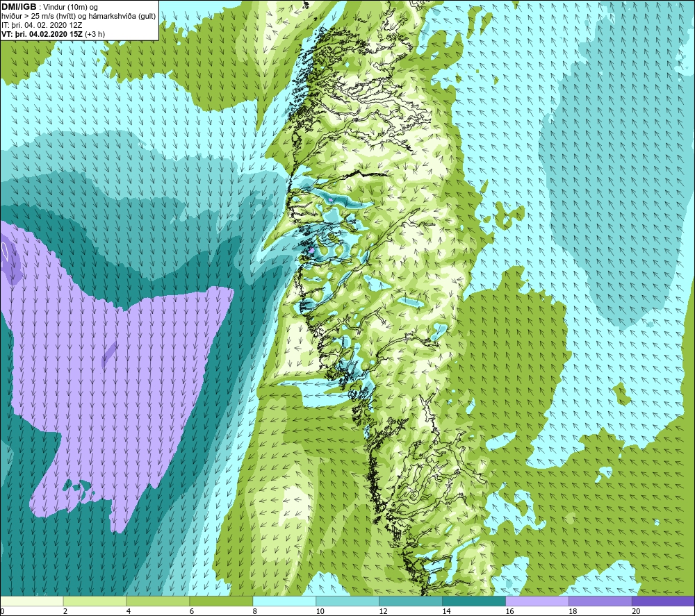695x616 pixels.
Task: Click the '8' scale label
Action: 255,611
